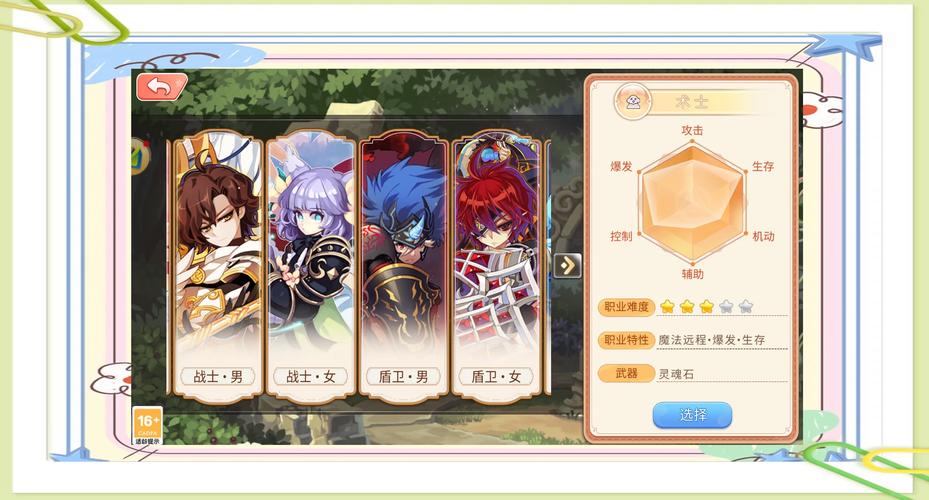
Task: Click the 职业难度 label
Action: coord(626,307)
